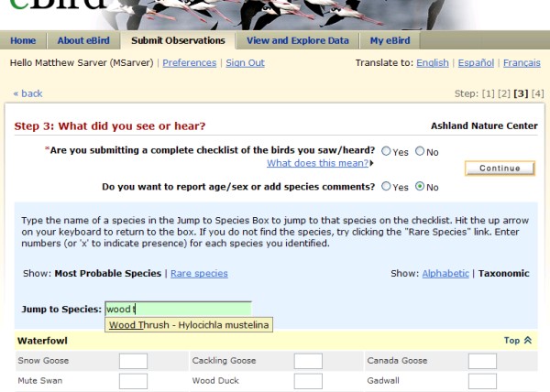550x392 pixels.
Task: Pick Wood Thrush autocomplete suggestion
Action: 189,325
